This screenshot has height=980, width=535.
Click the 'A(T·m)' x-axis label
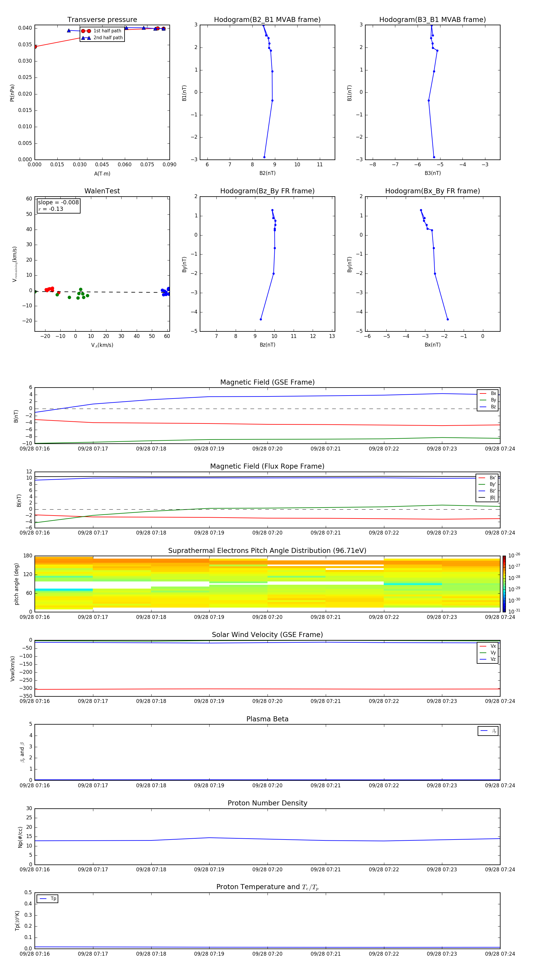tap(102, 173)
